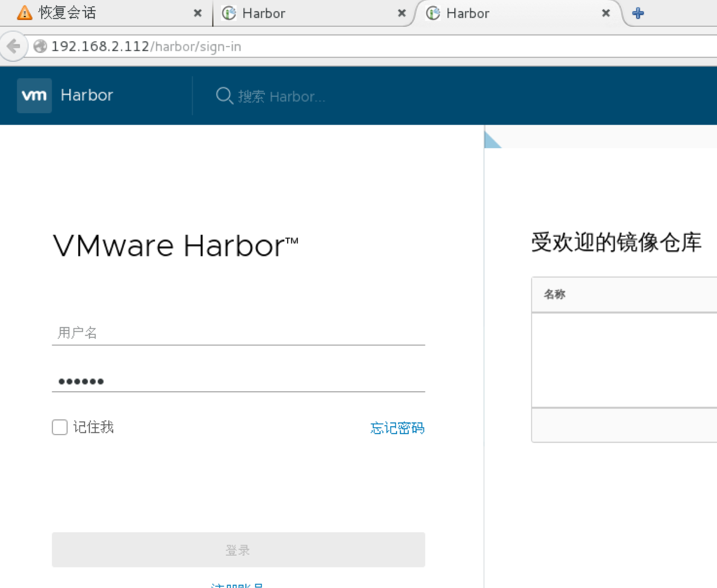Open a new tab with plus icon
The image size is (717, 588).
tap(638, 13)
